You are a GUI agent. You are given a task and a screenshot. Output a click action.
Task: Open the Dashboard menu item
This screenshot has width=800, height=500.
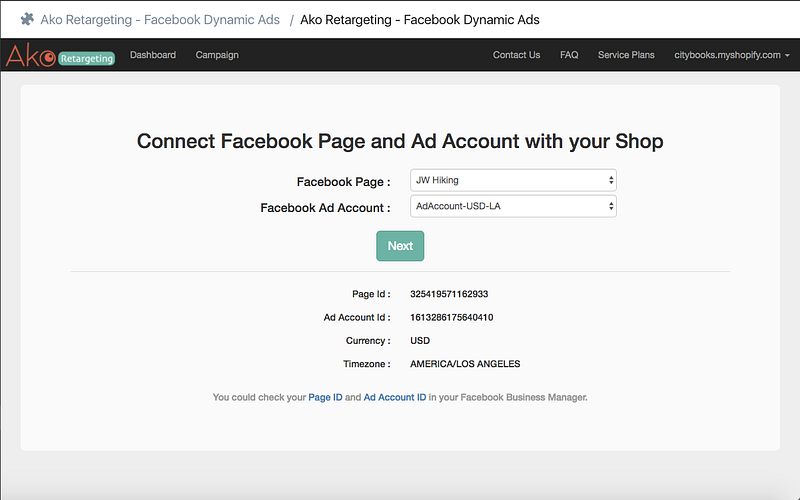[153, 55]
